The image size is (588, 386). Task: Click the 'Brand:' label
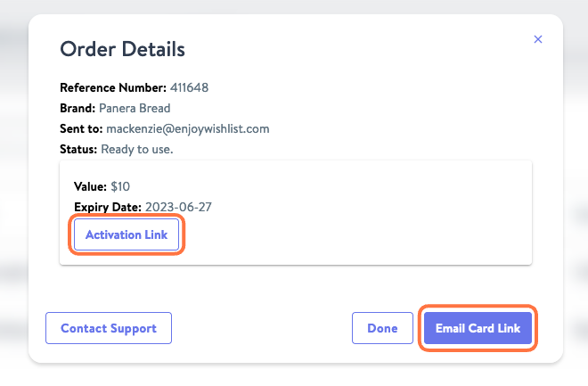pyautogui.click(x=78, y=109)
